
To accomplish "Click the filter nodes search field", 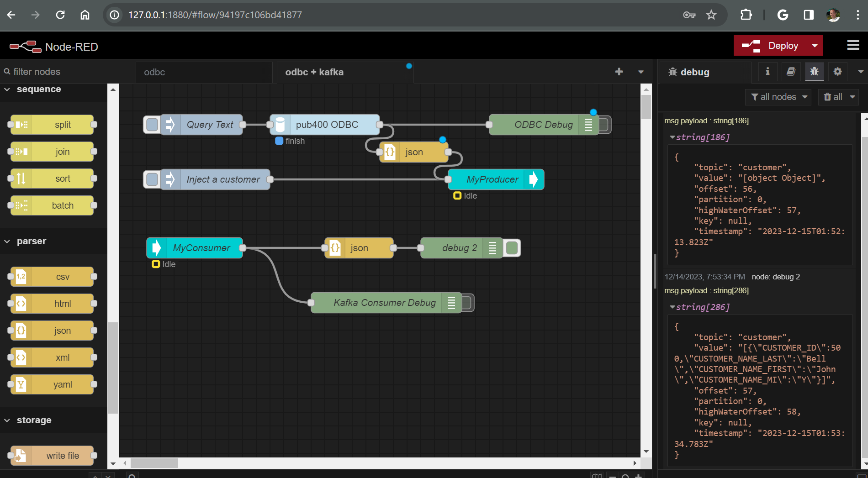I will (x=59, y=72).
